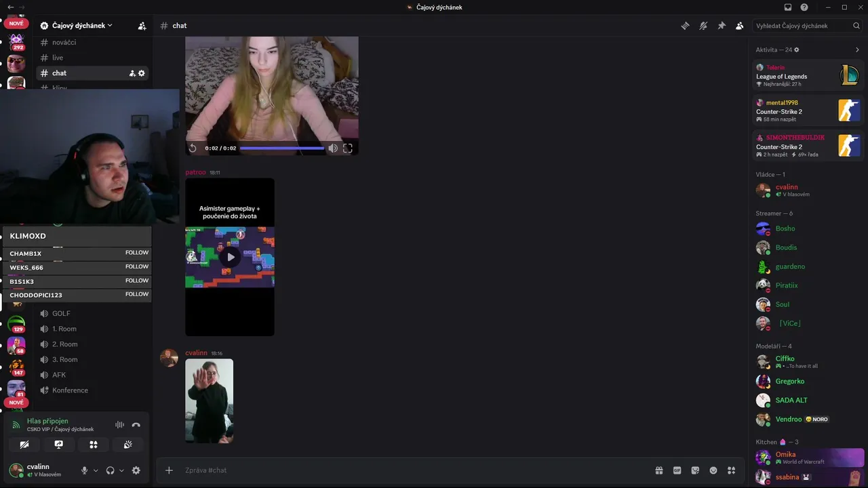The height and width of the screenshot is (488, 868).
Task: Deafen with the headphones icon
Action: tap(111, 470)
